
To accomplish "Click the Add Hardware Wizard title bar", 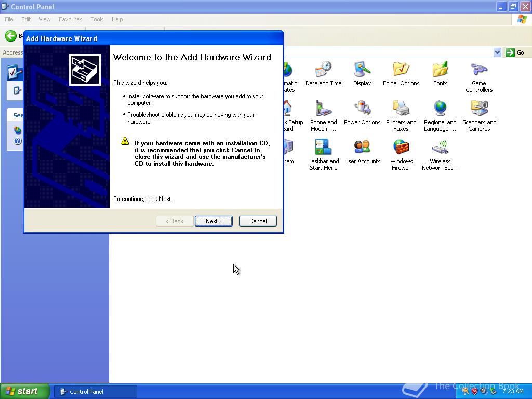I will pyautogui.click(x=153, y=38).
